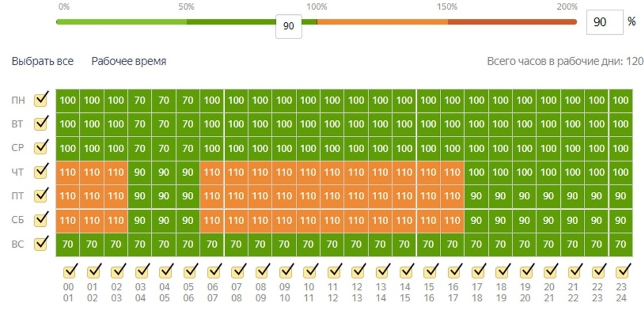
Task: Select the Рабочее время preset link
Action: (x=129, y=61)
